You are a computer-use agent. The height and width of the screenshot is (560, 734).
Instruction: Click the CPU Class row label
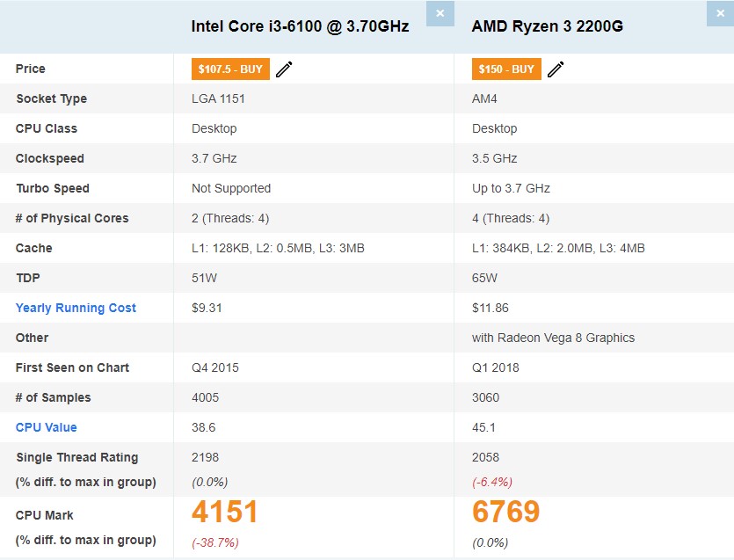pos(47,128)
